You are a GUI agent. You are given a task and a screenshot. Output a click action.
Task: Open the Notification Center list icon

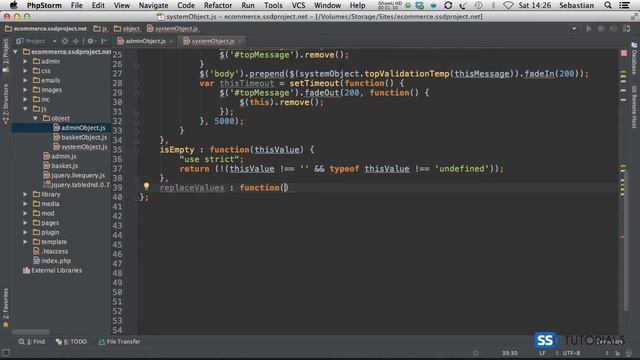point(624,5)
